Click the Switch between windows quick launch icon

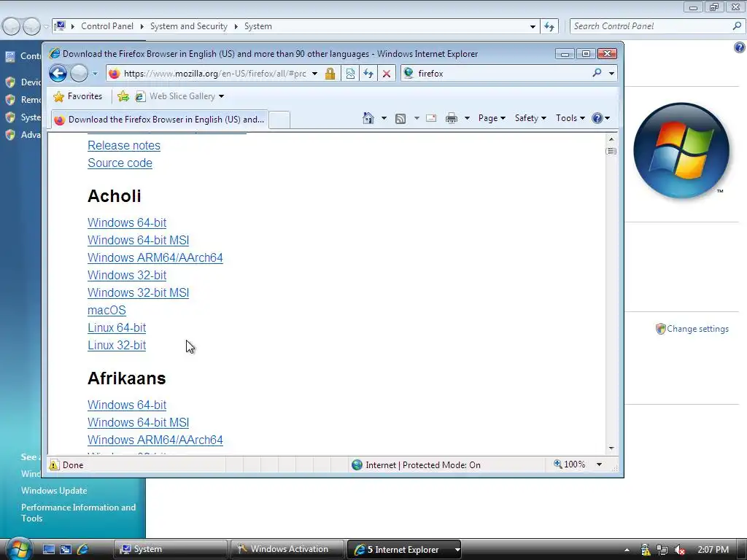tap(65, 549)
